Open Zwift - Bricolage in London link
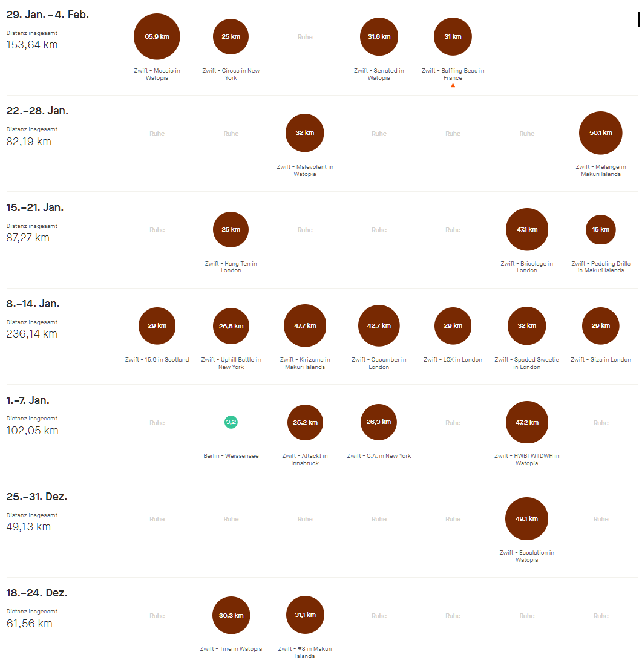Viewport: 642px width, 672px height. pyautogui.click(x=526, y=267)
